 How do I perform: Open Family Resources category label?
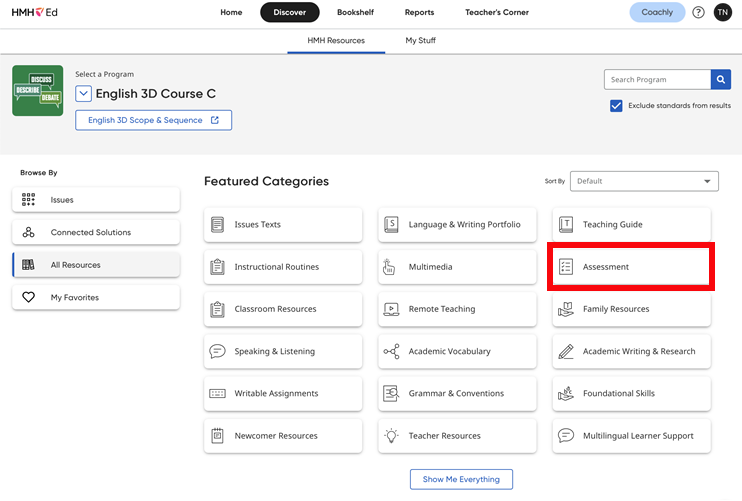pos(616,309)
